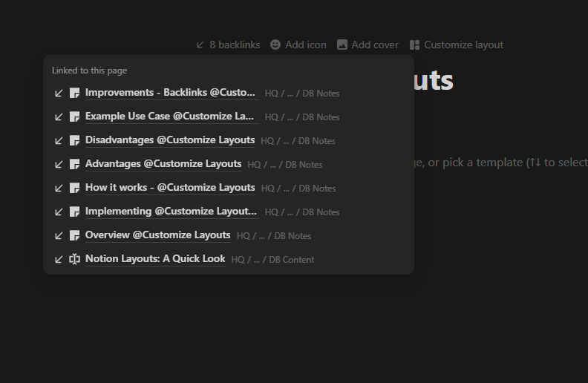Click the backlinks arrow icon beside 8 backlinks
This screenshot has width=588, height=383.
(200, 45)
